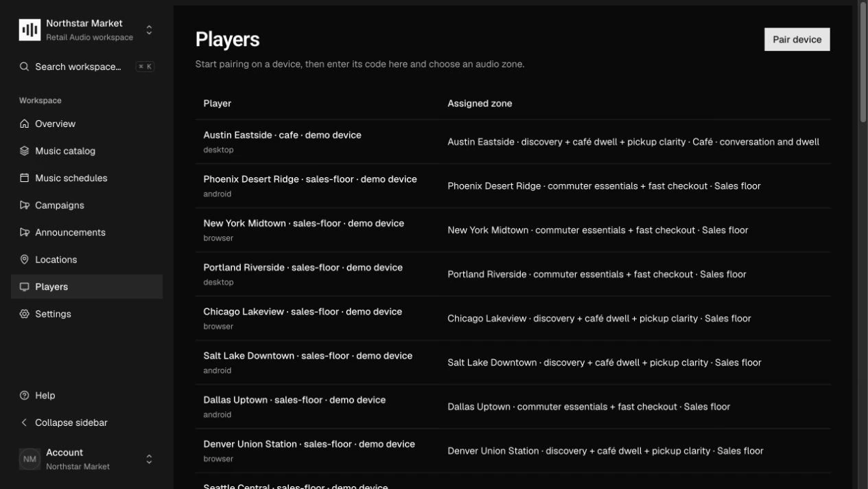Click the Overview home icon
The image size is (868, 489).
(25, 124)
